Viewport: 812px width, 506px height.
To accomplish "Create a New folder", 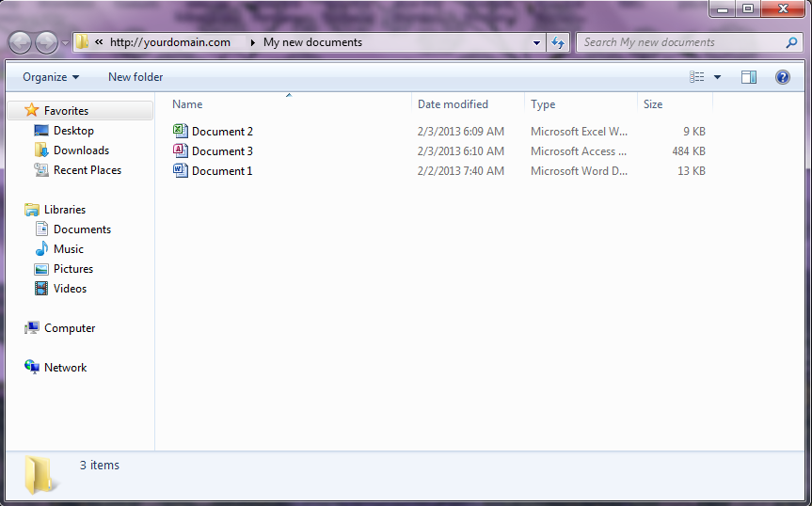I will [135, 77].
